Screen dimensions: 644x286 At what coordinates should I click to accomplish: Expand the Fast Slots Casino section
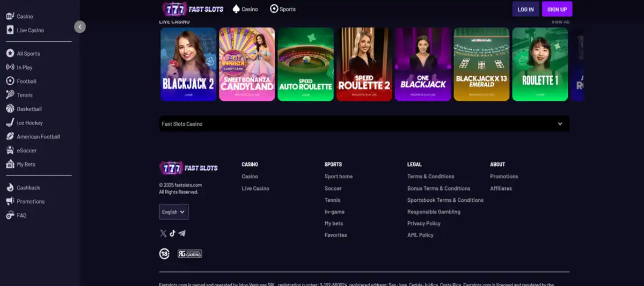(364, 123)
